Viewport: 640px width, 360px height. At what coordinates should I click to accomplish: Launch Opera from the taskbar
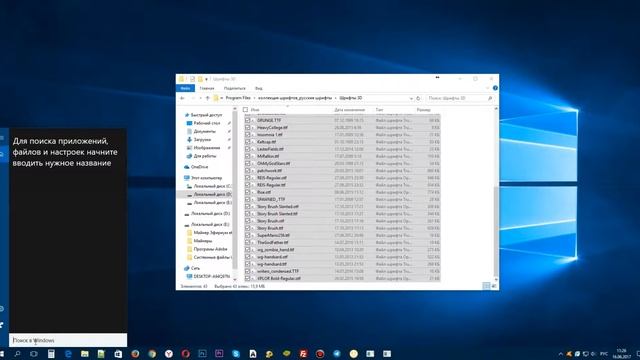(186, 354)
